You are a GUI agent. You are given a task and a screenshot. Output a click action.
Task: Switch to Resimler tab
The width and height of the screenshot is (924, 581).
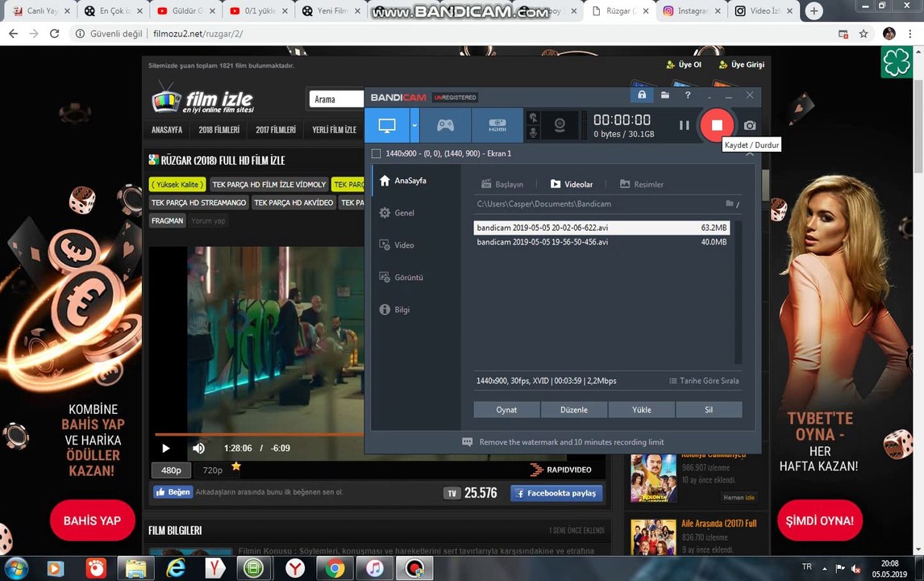pos(642,184)
